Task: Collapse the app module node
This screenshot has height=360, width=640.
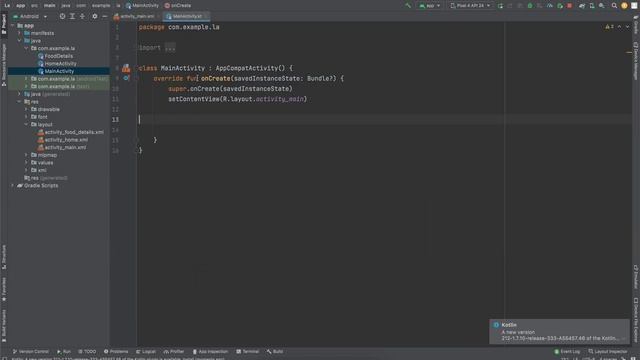Action: click(13, 25)
